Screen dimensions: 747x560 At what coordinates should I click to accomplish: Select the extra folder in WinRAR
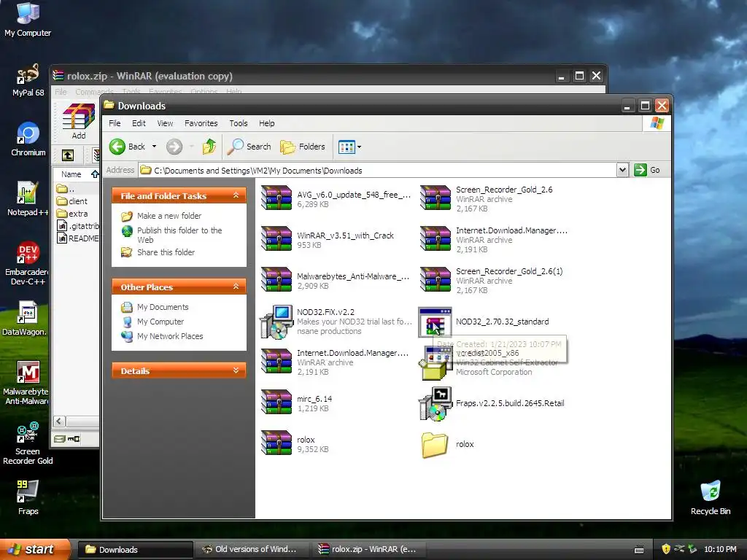(72, 214)
